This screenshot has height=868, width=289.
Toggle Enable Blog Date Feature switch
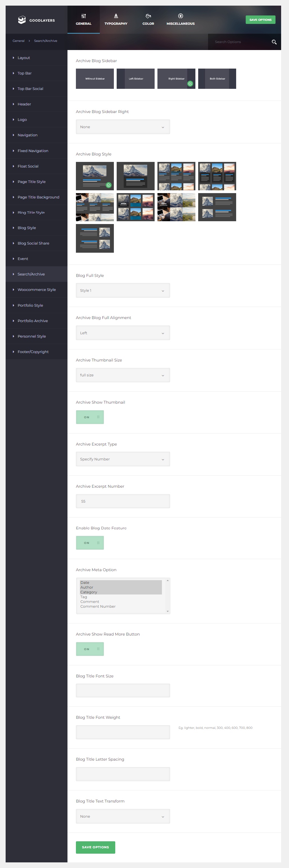click(90, 543)
